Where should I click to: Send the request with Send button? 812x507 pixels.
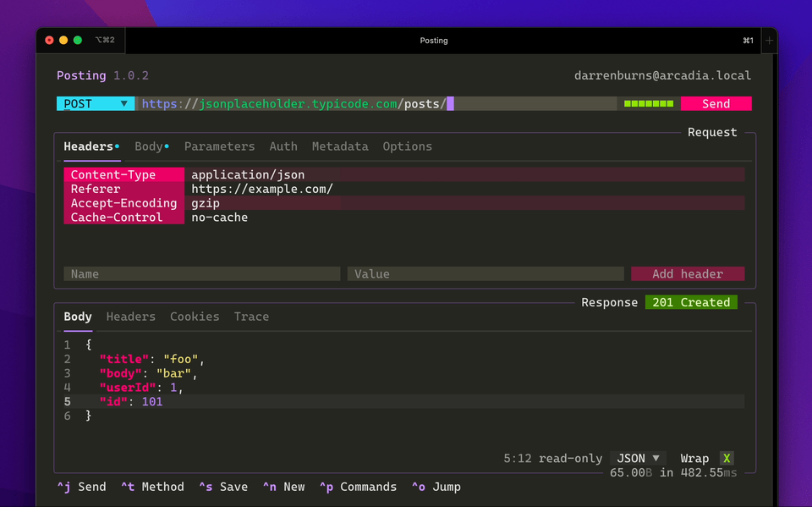point(716,103)
